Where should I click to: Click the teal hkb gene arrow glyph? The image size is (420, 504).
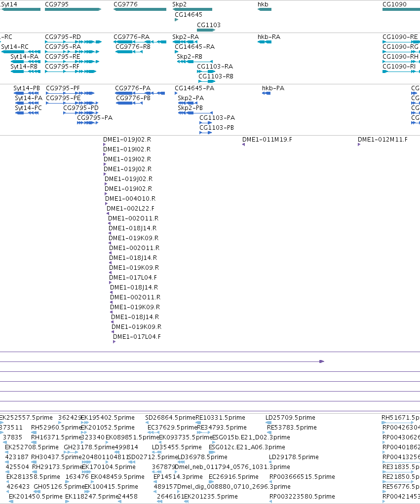tap(265, 9)
